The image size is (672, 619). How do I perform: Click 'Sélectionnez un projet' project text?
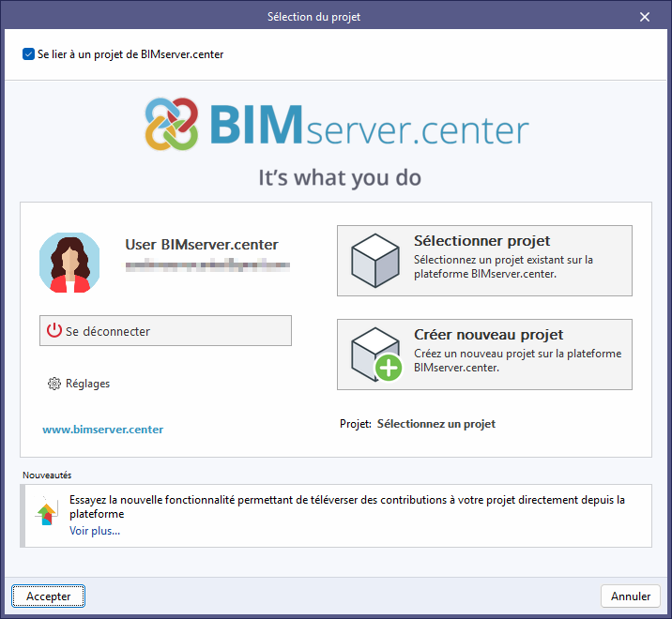click(x=435, y=424)
